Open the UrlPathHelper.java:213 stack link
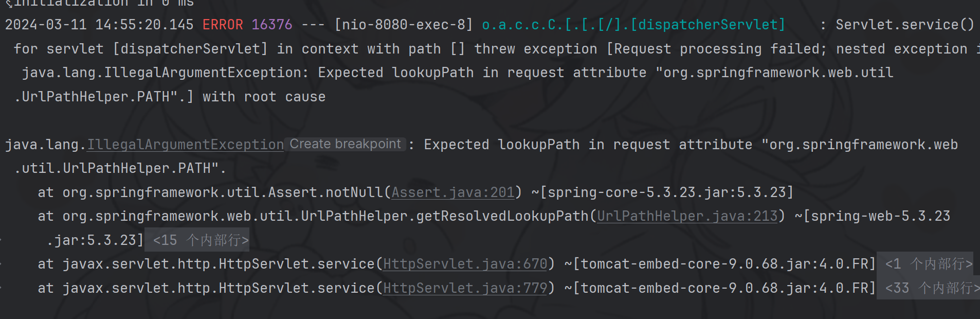Screen dimensions: 980x319 tap(687, 216)
